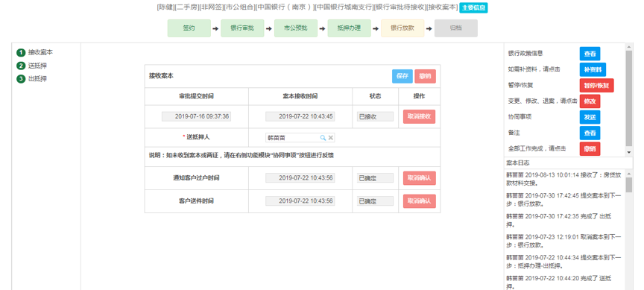Click 发送 next to 协同事项

tap(590, 117)
